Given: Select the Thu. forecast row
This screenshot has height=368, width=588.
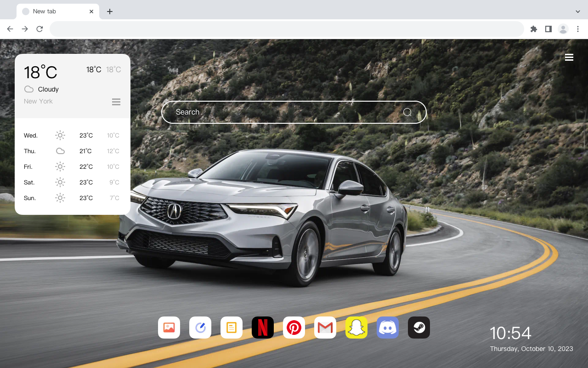Looking at the screenshot, I should 73,151.
